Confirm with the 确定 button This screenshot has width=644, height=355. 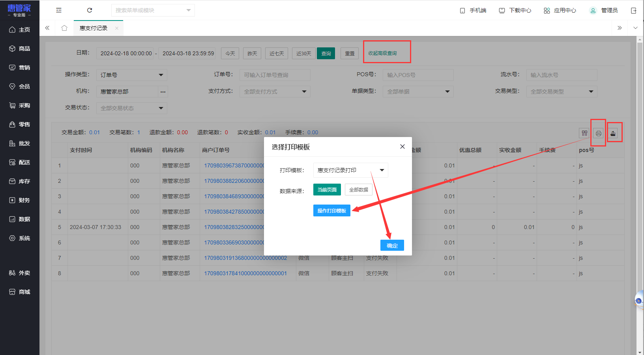click(392, 245)
